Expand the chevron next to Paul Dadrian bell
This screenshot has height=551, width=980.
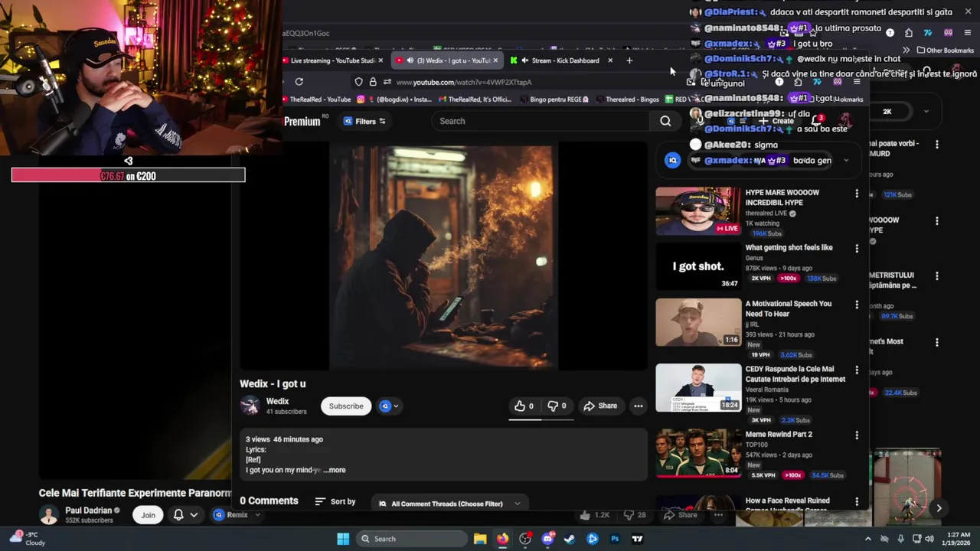point(194,515)
